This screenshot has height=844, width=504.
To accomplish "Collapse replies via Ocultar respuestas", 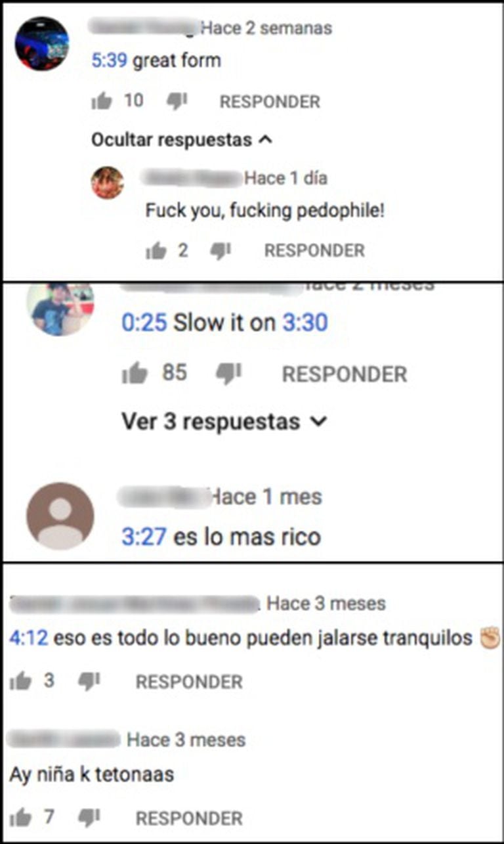I will coord(182,140).
